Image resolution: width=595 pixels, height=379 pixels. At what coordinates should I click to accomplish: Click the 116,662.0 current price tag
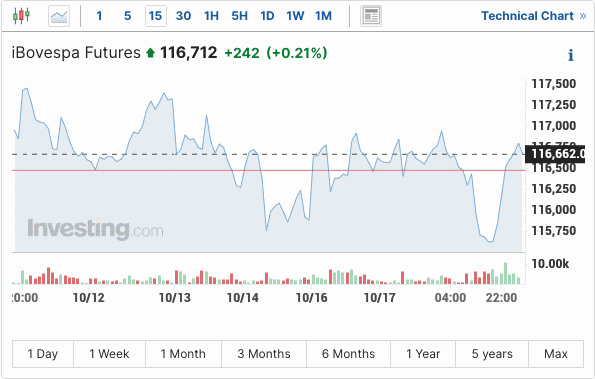click(555, 154)
